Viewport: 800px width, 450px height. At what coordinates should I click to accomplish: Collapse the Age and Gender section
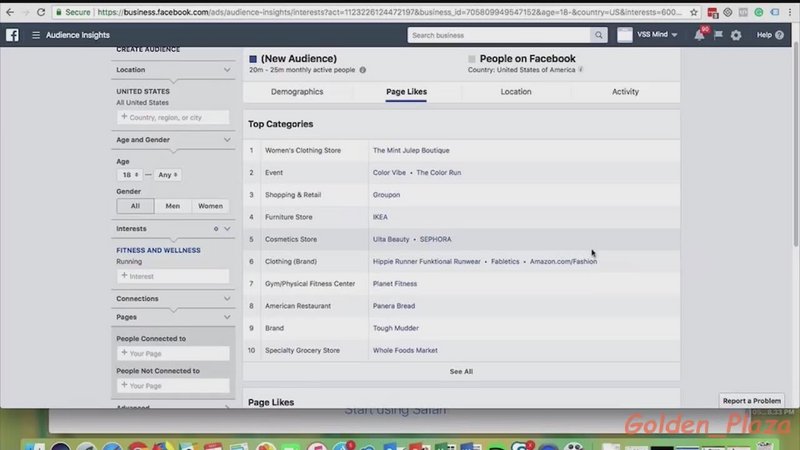227,139
